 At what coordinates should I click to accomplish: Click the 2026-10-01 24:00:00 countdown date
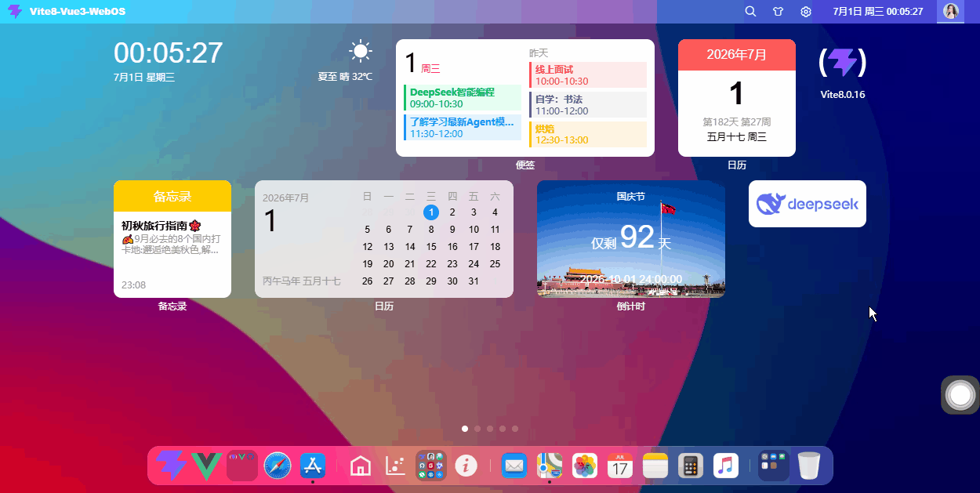[631, 279]
